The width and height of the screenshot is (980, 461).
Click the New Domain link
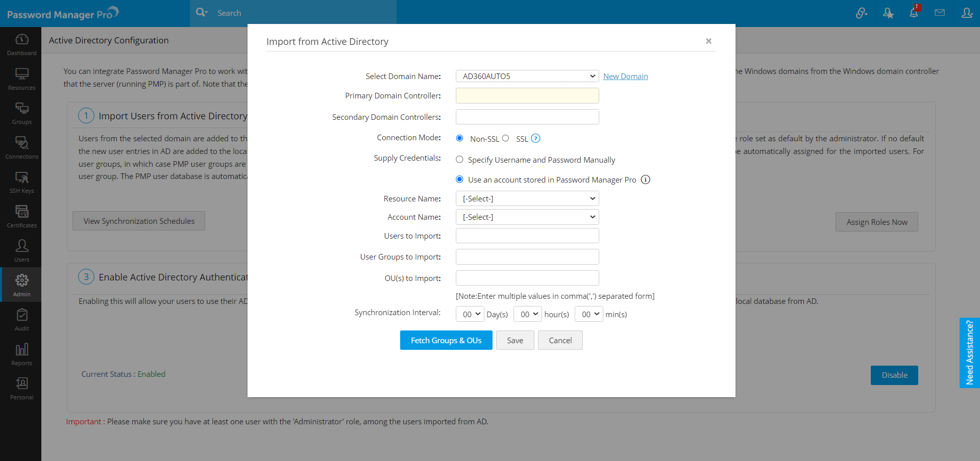click(x=625, y=76)
